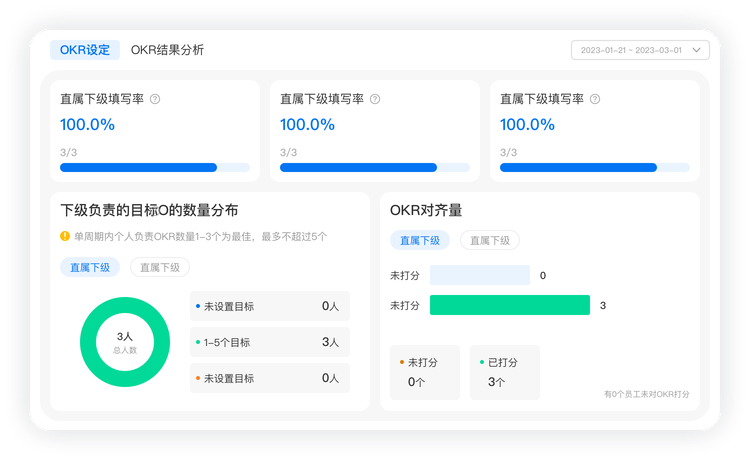Click help icon in the right 直属下级填写率 card
Screen dimensions: 750x460
click(595, 99)
